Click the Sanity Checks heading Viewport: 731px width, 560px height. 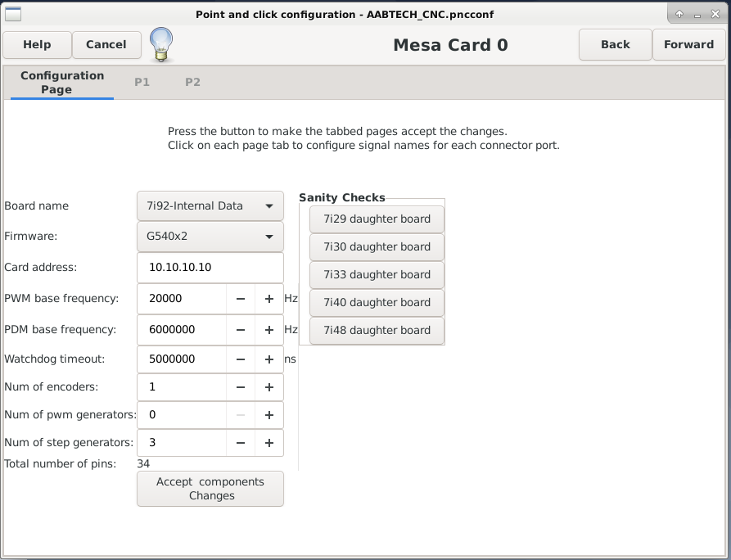[x=341, y=197]
